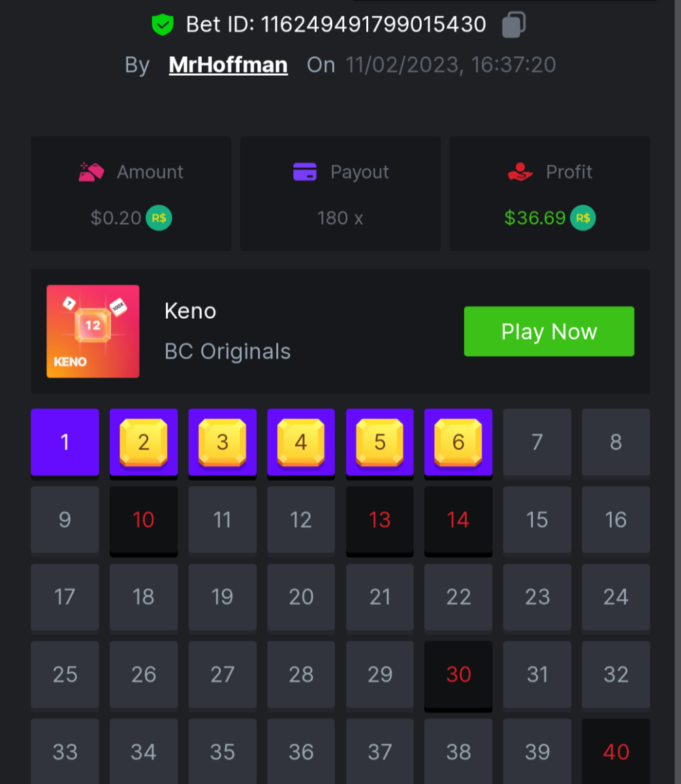The height and width of the screenshot is (784, 681).
Task: Open the MrHoffman profile link
Action: (228, 65)
